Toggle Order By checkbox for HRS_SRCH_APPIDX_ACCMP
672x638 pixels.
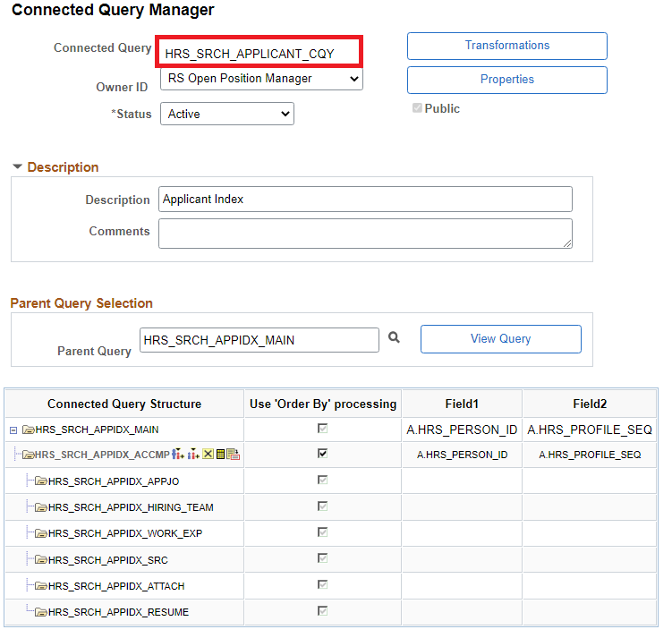click(322, 454)
